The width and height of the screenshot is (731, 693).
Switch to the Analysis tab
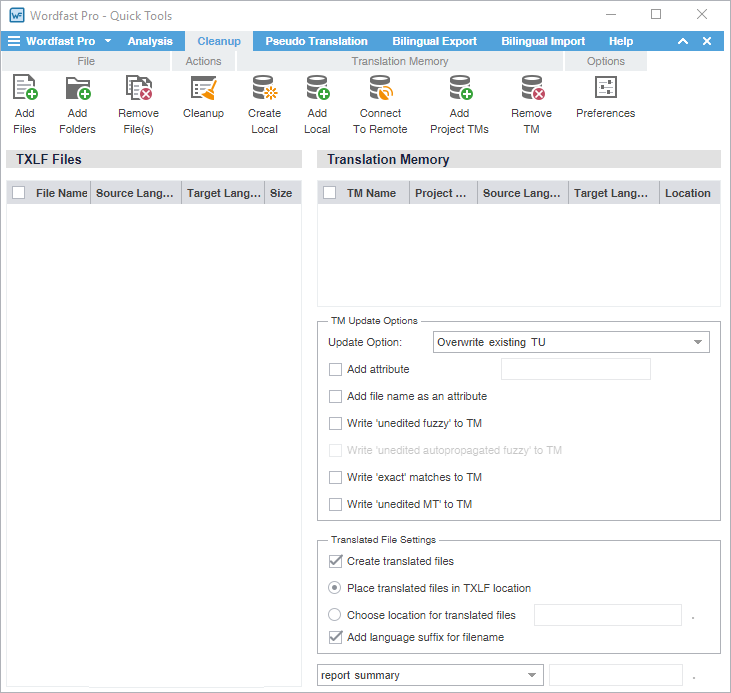pos(150,41)
